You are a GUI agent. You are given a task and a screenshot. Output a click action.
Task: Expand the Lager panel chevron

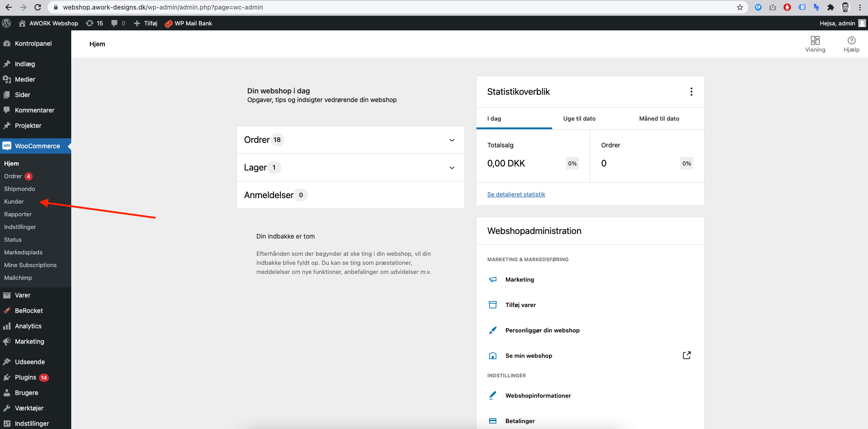point(452,168)
